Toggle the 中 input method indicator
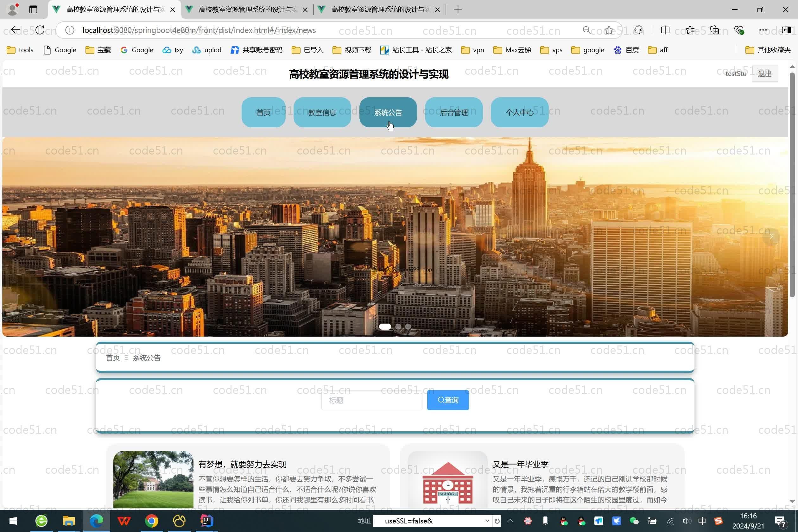This screenshot has width=798, height=532. (702, 521)
